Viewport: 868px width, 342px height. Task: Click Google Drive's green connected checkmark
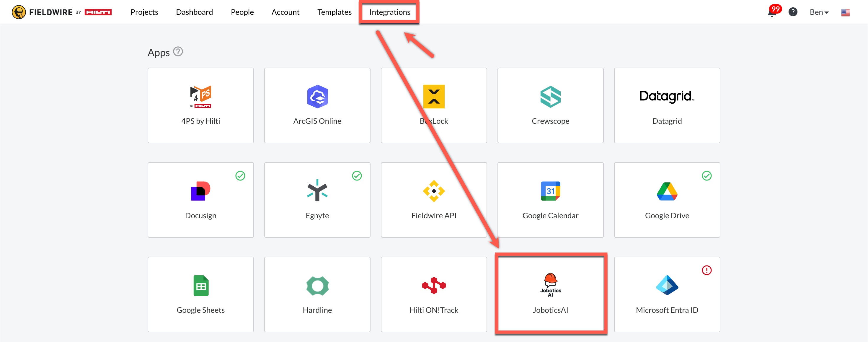pyautogui.click(x=707, y=175)
